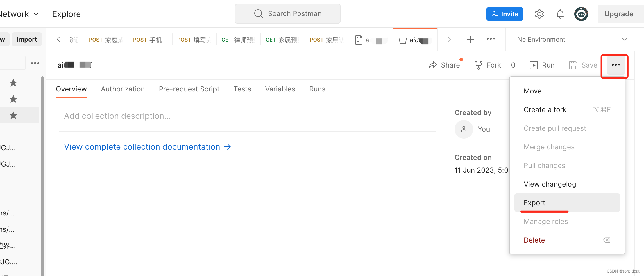Open the Tests tab
This screenshot has height=276, width=644.
(242, 89)
